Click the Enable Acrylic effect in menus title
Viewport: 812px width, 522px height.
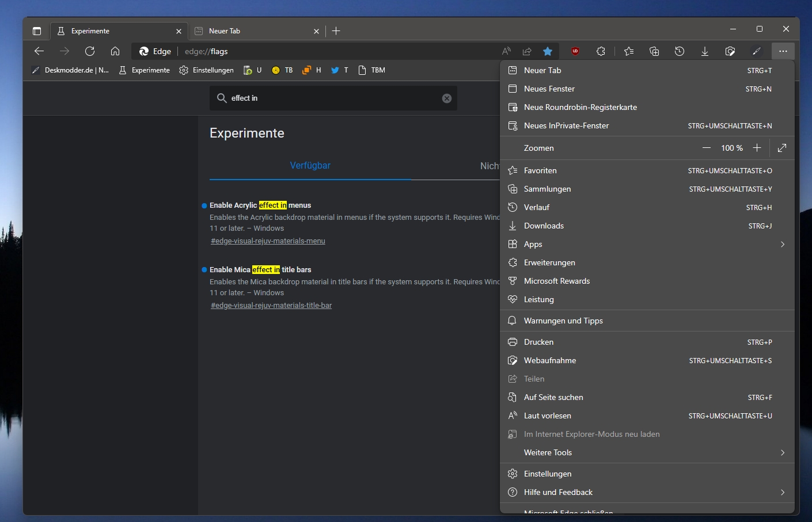pos(260,205)
